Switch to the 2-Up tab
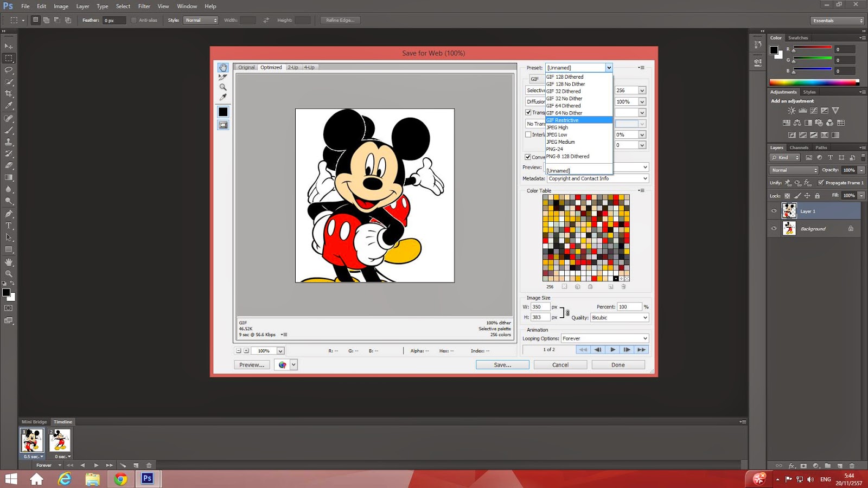Image resolution: width=868 pixels, height=488 pixels. point(293,67)
